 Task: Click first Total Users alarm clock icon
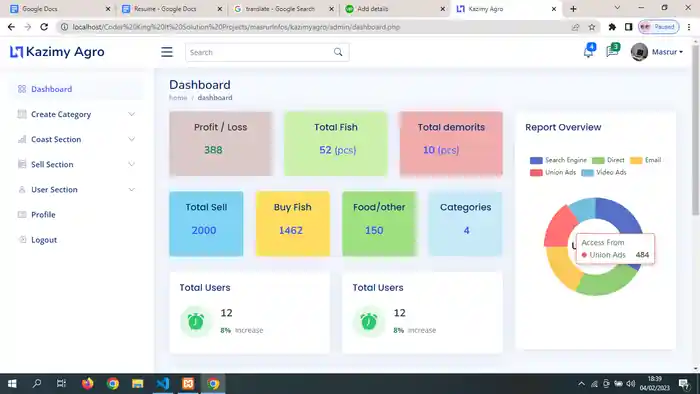coord(196,321)
